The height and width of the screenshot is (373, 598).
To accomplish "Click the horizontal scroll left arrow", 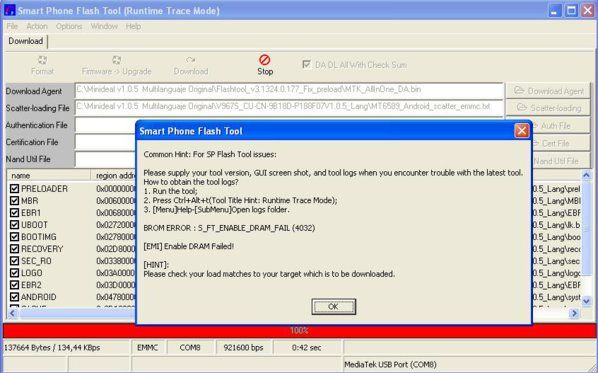I will coord(12,314).
